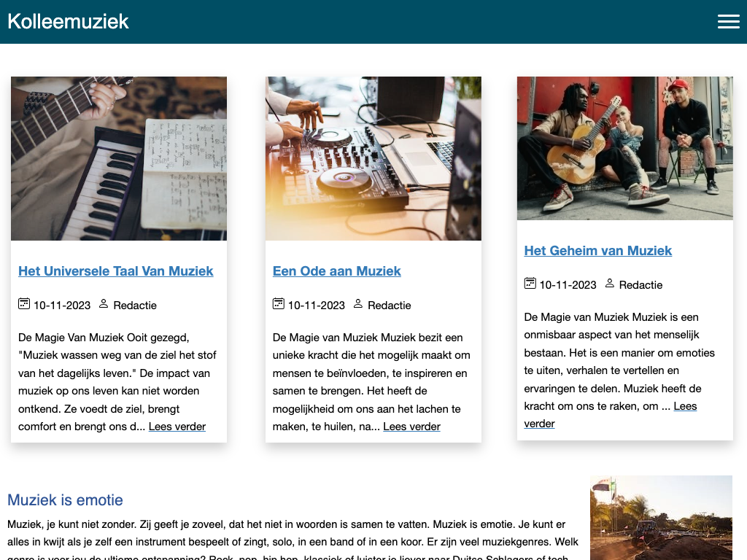Click author icon under Het Universele Taal

pos(104,304)
